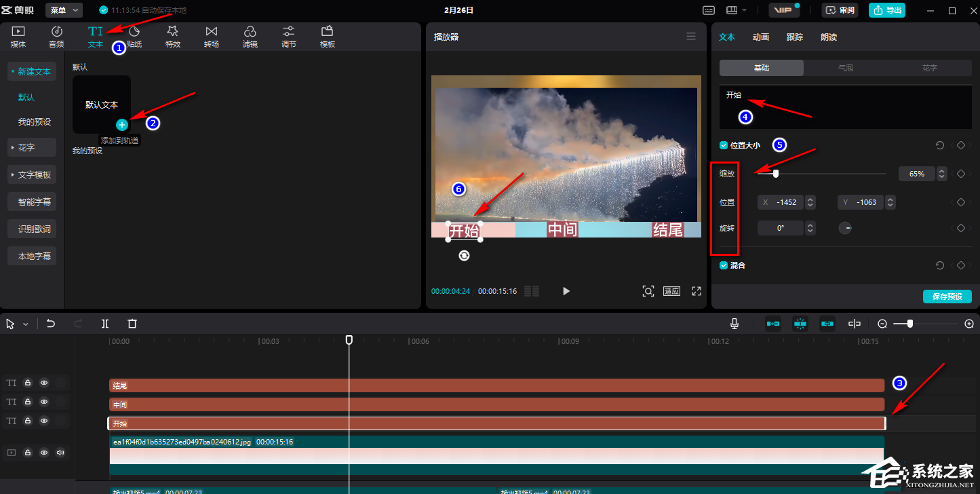Click the delete trash icon in timeline toolbar
980x494 pixels.
pos(132,324)
